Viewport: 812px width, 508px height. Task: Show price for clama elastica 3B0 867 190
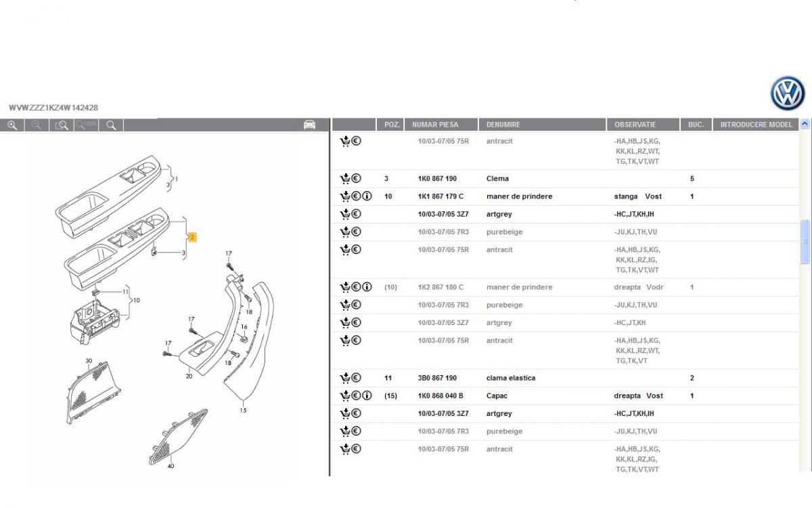click(356, 378)
